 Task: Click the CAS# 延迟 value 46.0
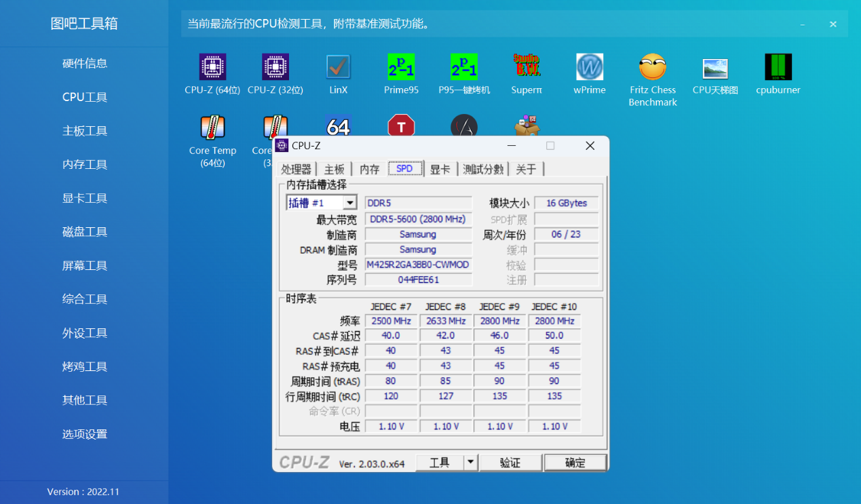coord(500,336)
